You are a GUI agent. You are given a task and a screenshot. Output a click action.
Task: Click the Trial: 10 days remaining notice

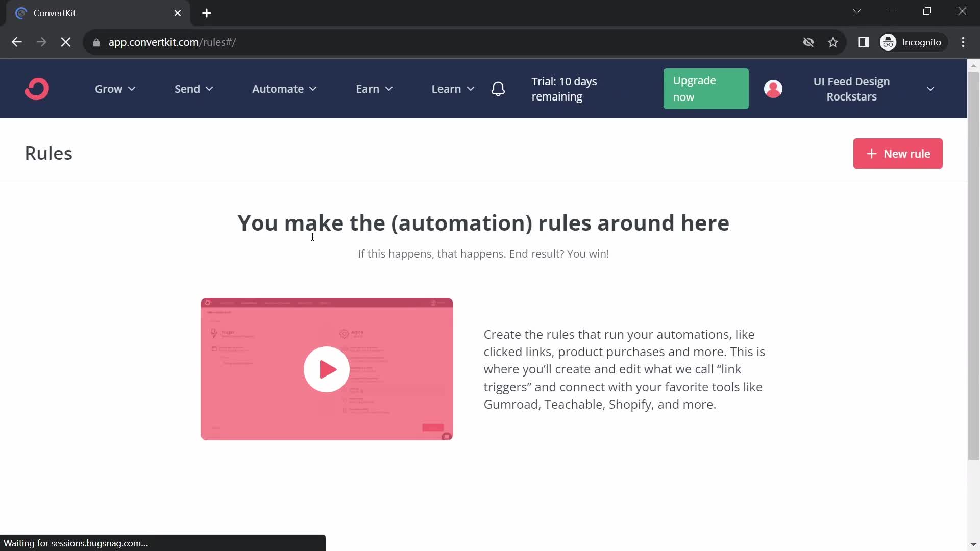click(x=564, y=89)
